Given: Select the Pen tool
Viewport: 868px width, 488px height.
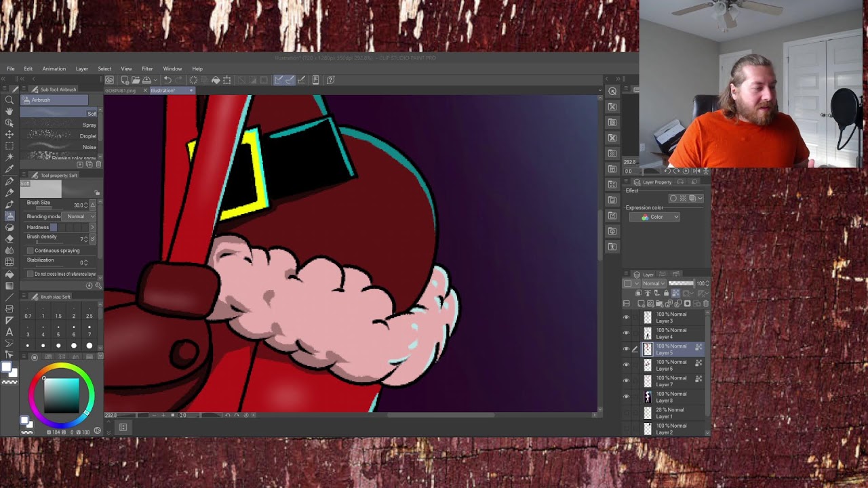Looking at the screenshot, I should coord(9,182).
